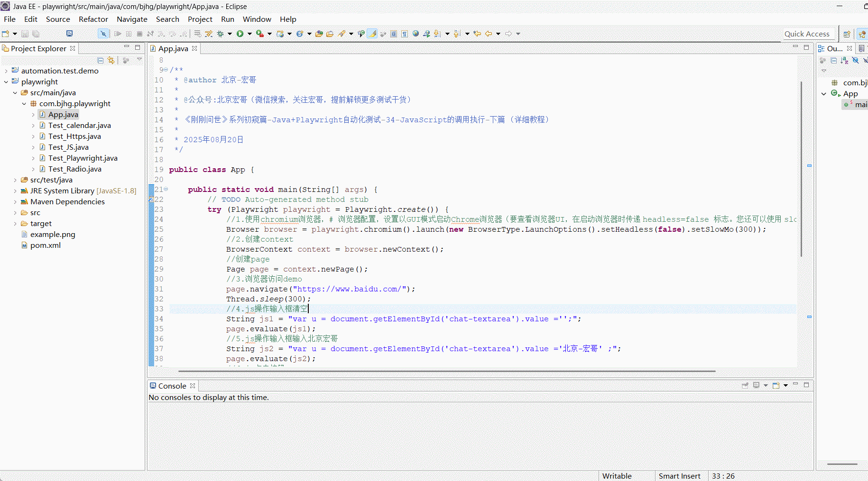This screenshot has width=868, height=481.
Task: Expand the Maven Dependencies node
Action: pos(15,202)
